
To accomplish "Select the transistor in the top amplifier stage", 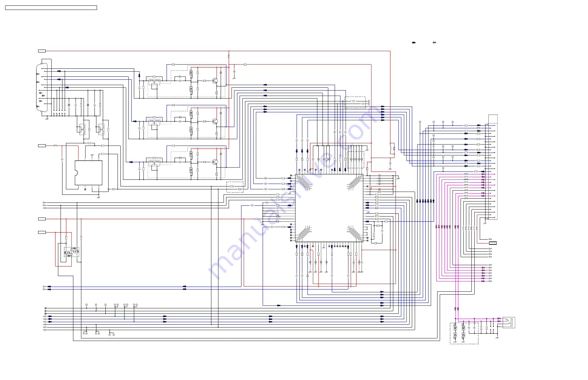I will click(x=215, y=81).
